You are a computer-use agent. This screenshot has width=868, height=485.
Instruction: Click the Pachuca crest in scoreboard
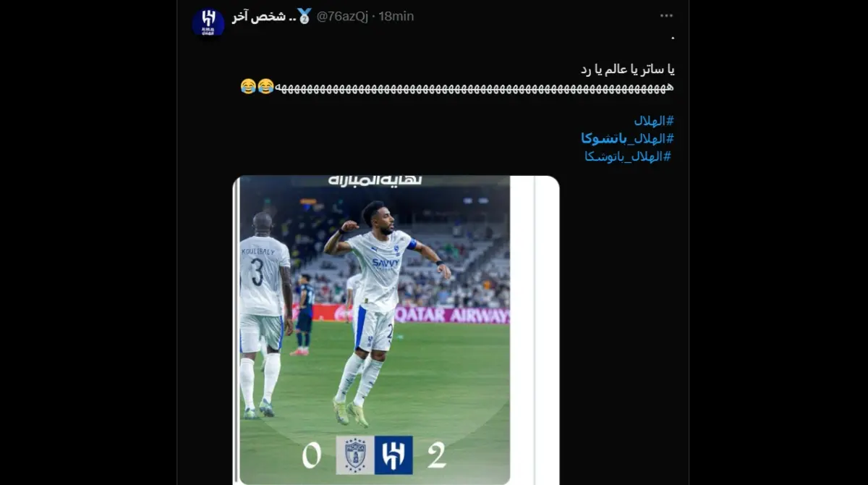coord(355,455)
